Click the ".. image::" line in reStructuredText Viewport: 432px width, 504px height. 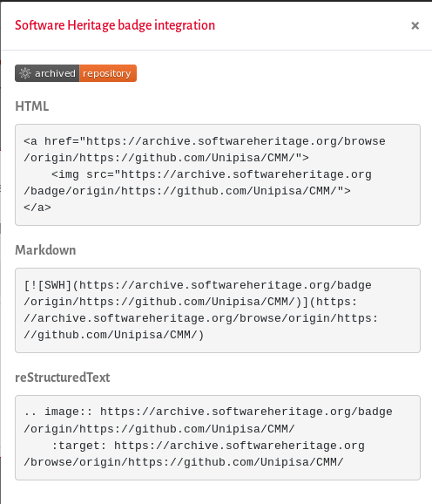[x=208, y=412]
